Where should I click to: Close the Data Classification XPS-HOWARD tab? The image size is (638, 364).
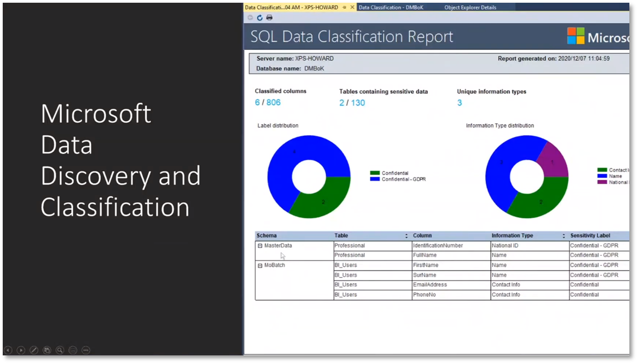[x=352, y=7]
